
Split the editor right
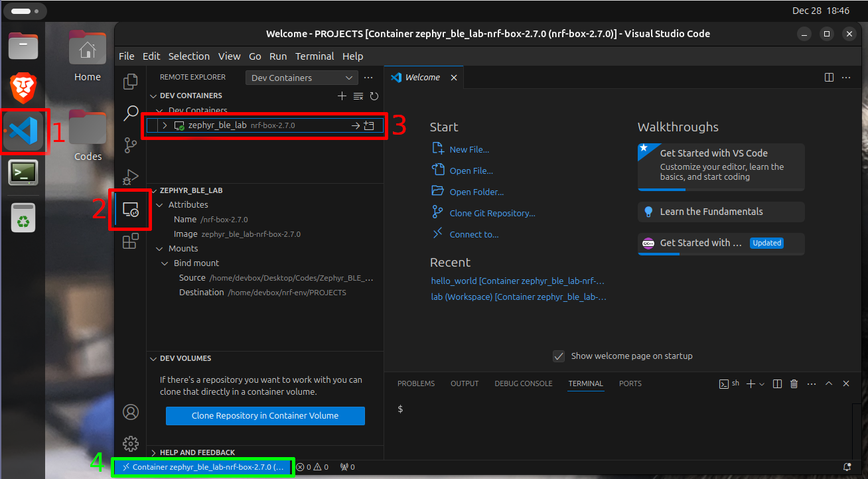pyautogui.click(x=829, y=78)
